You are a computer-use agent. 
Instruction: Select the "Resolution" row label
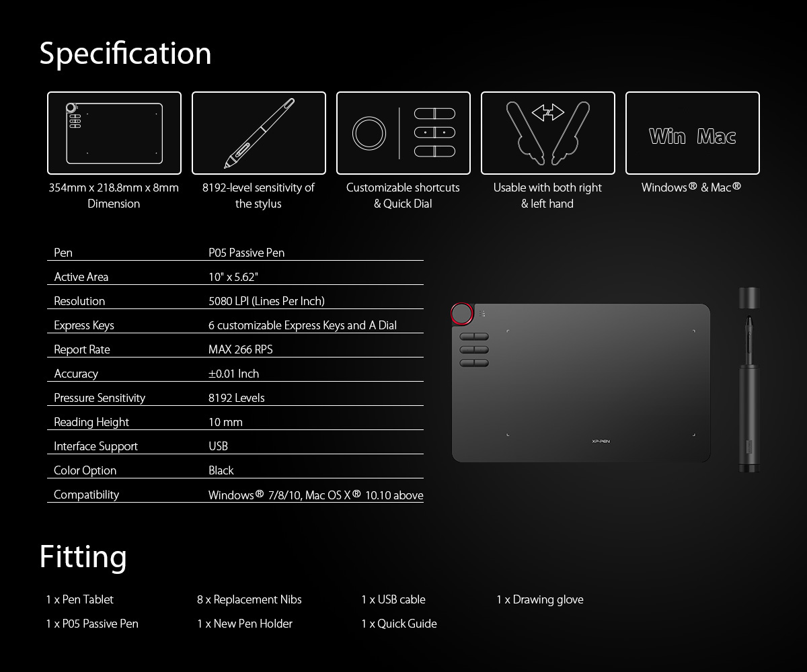tap(79, 301)
